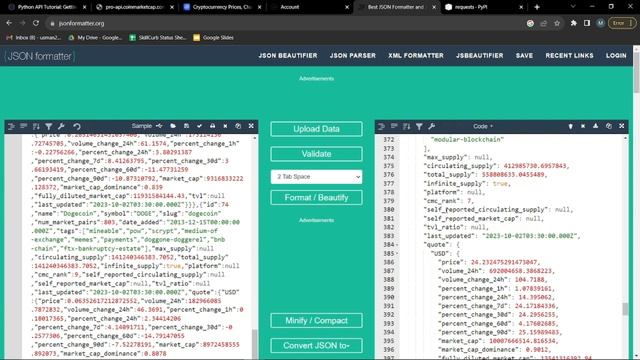Image resolution: width=640 pixels, height=360 pixels.
Task: Click the save icon in left editor toolbar
Action: 186,126
